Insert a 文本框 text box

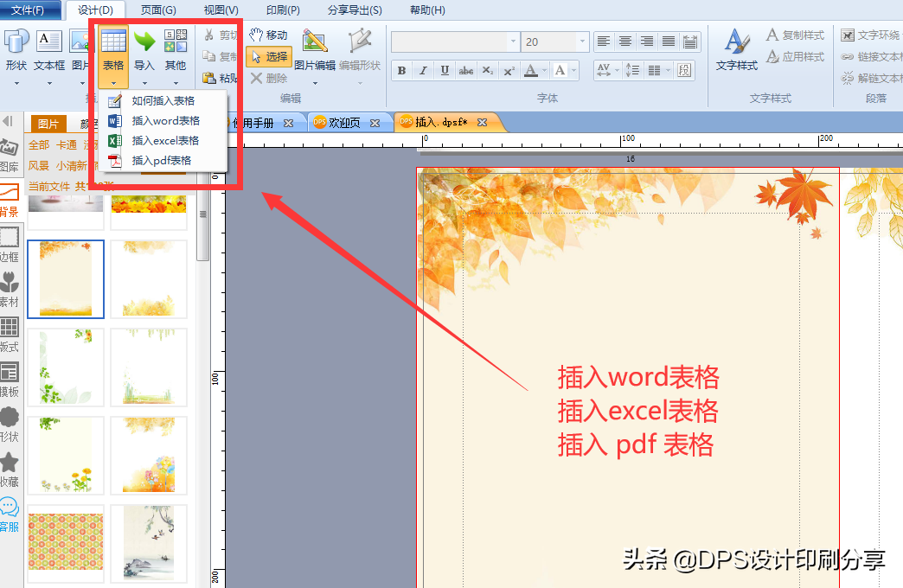point(49,49)
